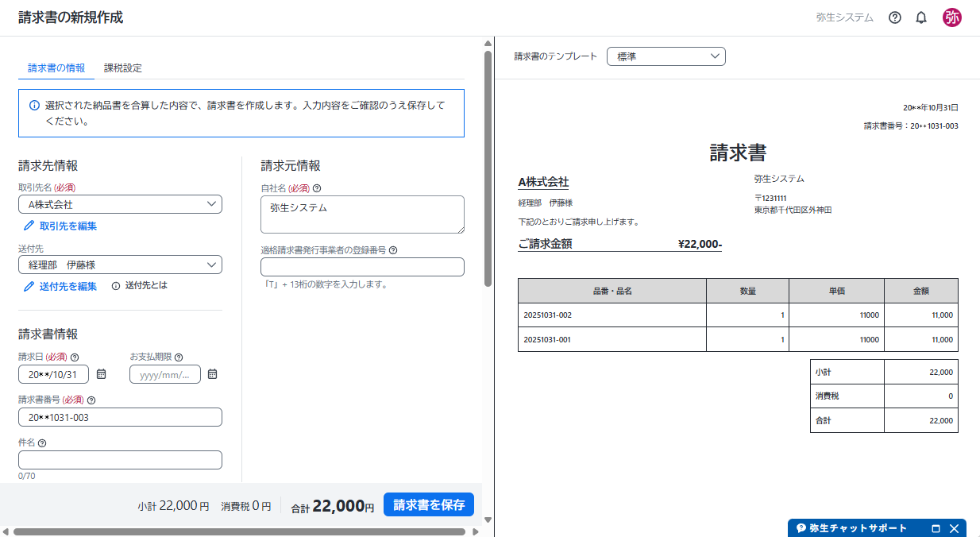Click help icon next to 請求書番号
Viewport: 980px width, 537px height.
[x=91, y=400]
